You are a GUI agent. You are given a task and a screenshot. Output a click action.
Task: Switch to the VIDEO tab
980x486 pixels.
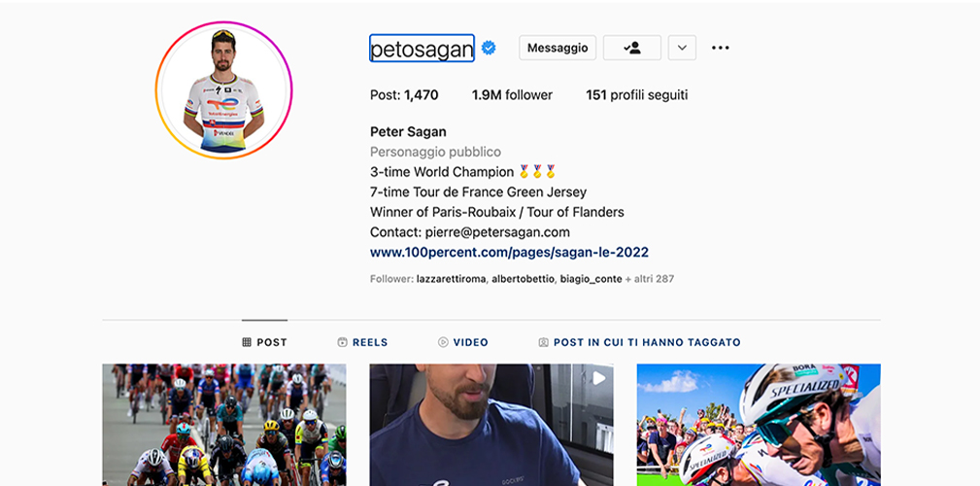point(463,342)
